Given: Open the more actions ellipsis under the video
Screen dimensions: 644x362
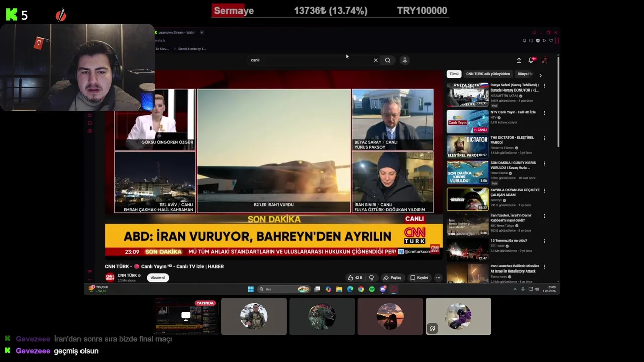Looking at the screenshot, I should [x=438, y=278].
